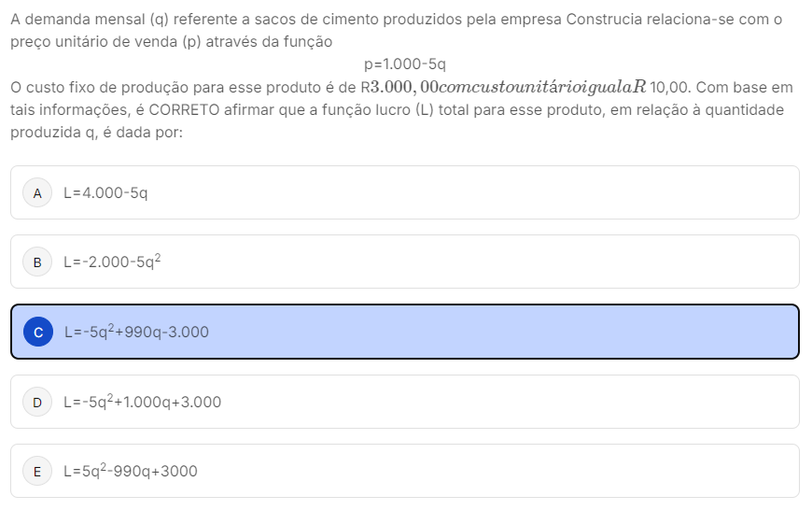Select the option D letter circle
The width and height of the screenshot is (812, 510).
tap(37, 403)
